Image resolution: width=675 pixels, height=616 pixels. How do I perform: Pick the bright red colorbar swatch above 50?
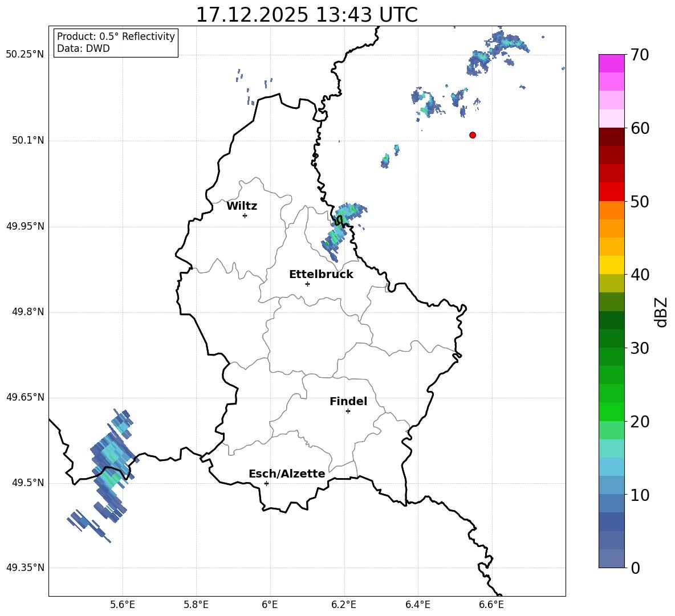(x=611, y=192)
